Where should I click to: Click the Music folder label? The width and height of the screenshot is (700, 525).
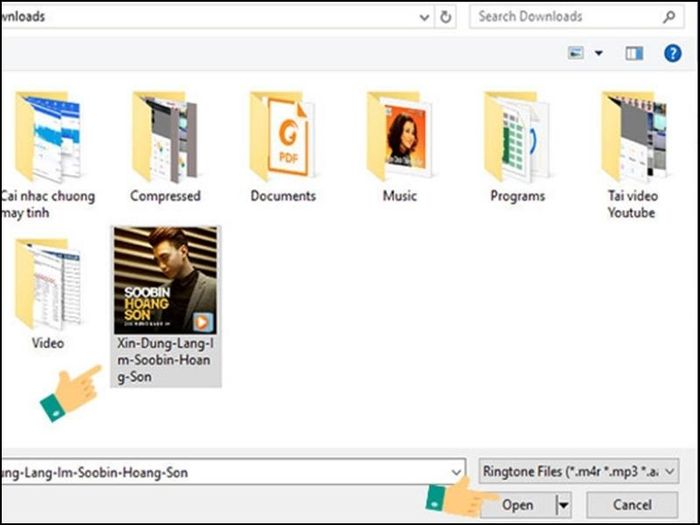(x=400, y=196)
